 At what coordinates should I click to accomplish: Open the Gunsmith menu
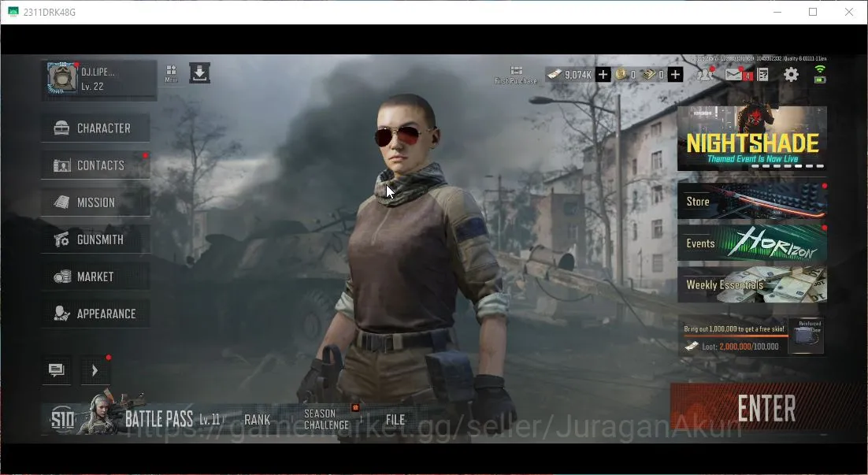click(95, 239)
